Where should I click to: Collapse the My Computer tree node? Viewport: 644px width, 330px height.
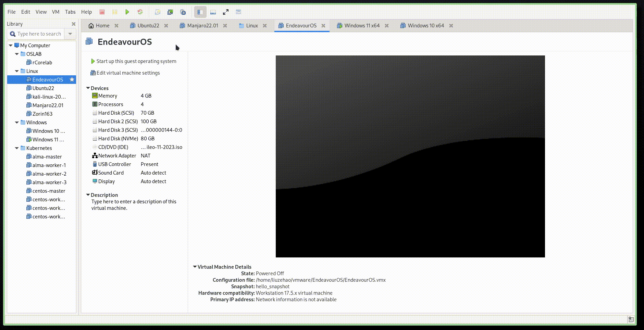(x=11, y=45)
